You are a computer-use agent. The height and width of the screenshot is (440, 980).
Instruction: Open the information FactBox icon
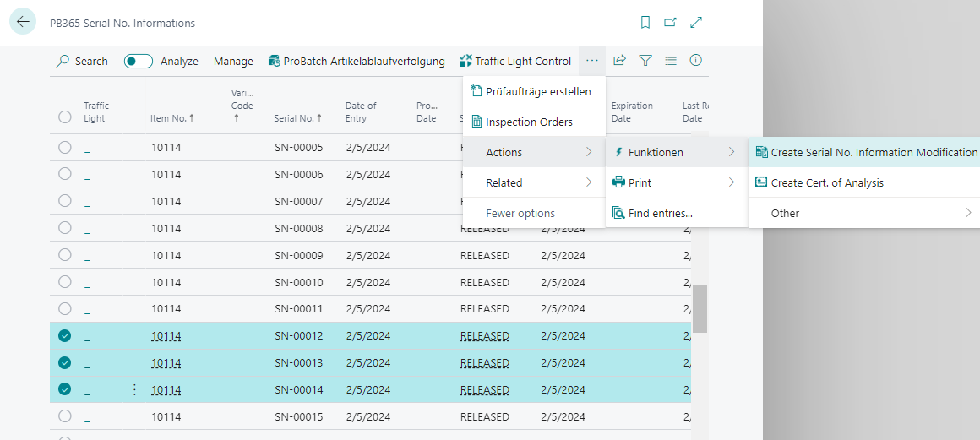[x=695, y=61]
